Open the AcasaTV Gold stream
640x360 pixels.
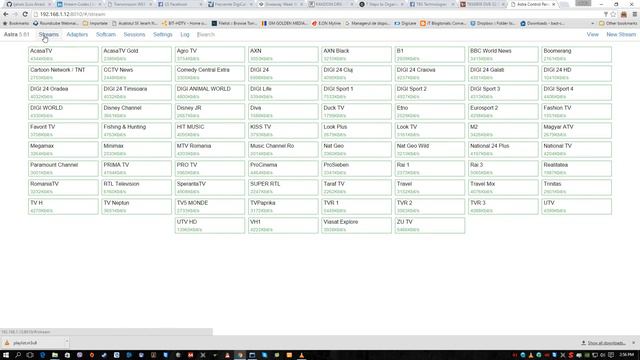[x=137, y=54]
